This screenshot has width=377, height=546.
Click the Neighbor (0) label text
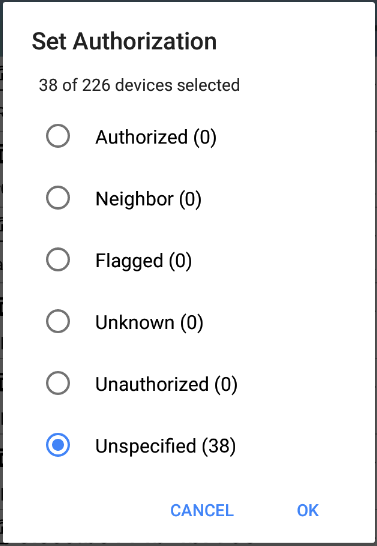148,199
